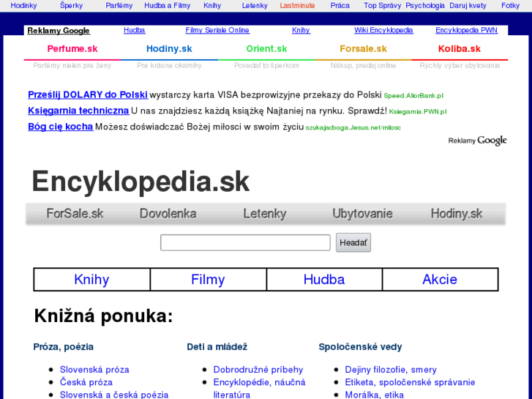The width and height of the screenshot is (532, 399).
Task: Visit Top Správy link
Action: point(383,5)
